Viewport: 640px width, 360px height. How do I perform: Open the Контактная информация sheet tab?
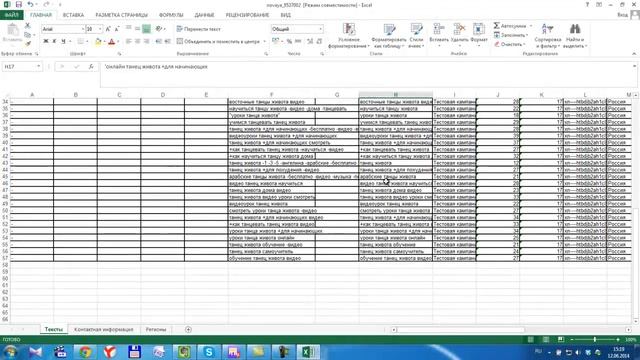(104, 329)
